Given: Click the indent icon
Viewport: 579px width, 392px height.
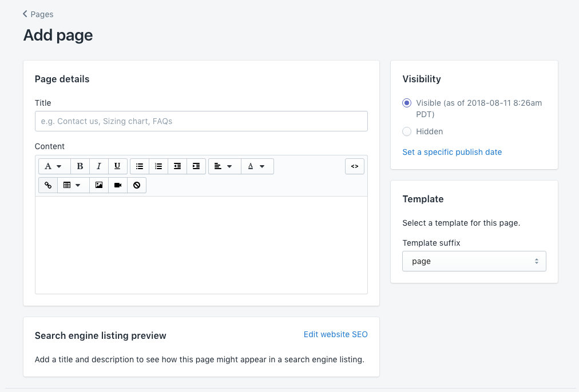Looking at the screenshot, I should [x=196, y=166].
